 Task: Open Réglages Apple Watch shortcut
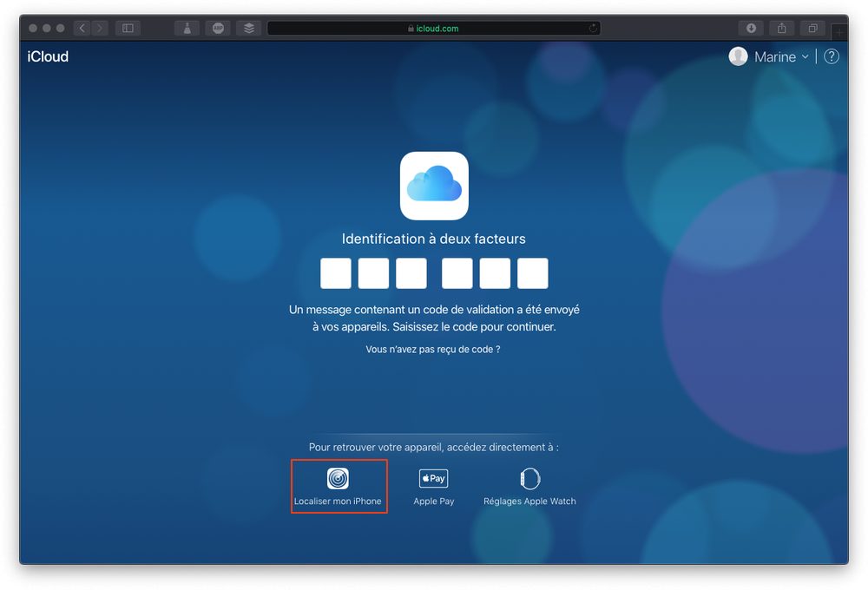pyautogui.click(x=529, y=486)
